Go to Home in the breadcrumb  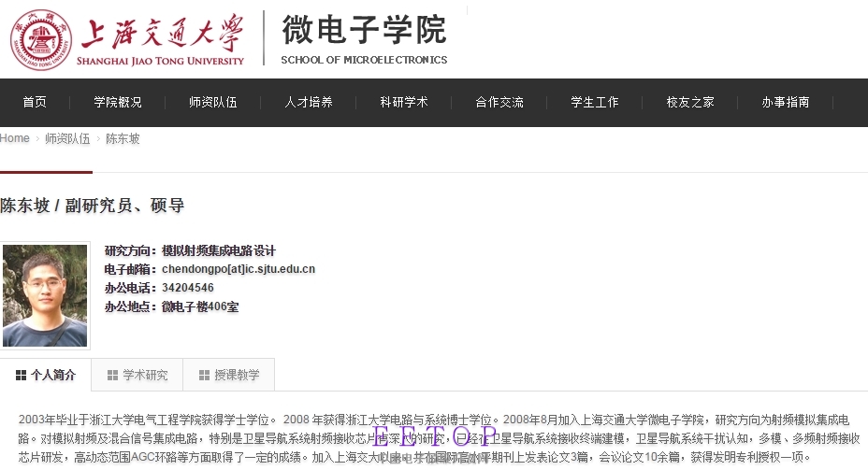coord(15,138)
